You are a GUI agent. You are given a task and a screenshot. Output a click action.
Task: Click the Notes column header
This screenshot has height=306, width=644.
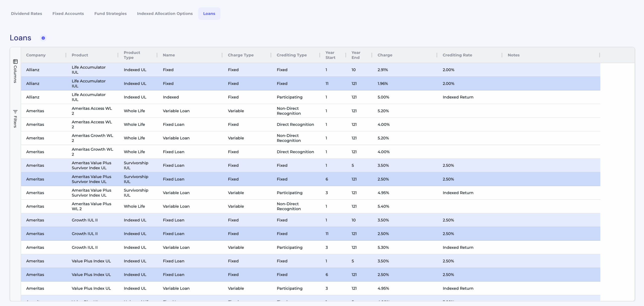pyautogui.click(x=513, y=55)
